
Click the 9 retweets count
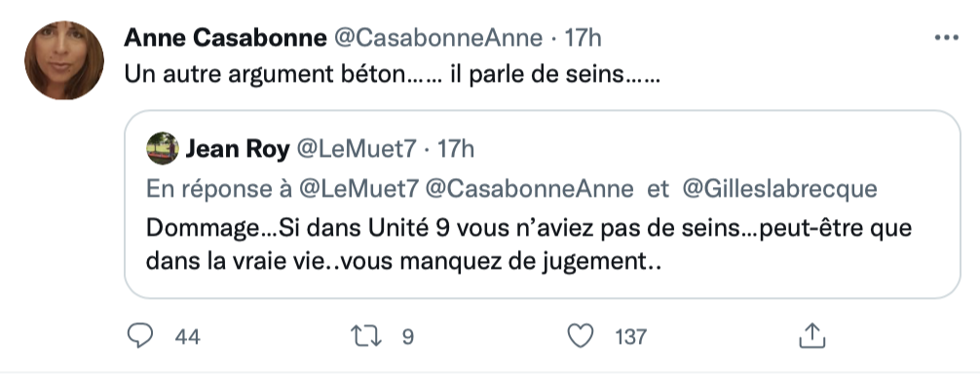[x=407, y=337]
